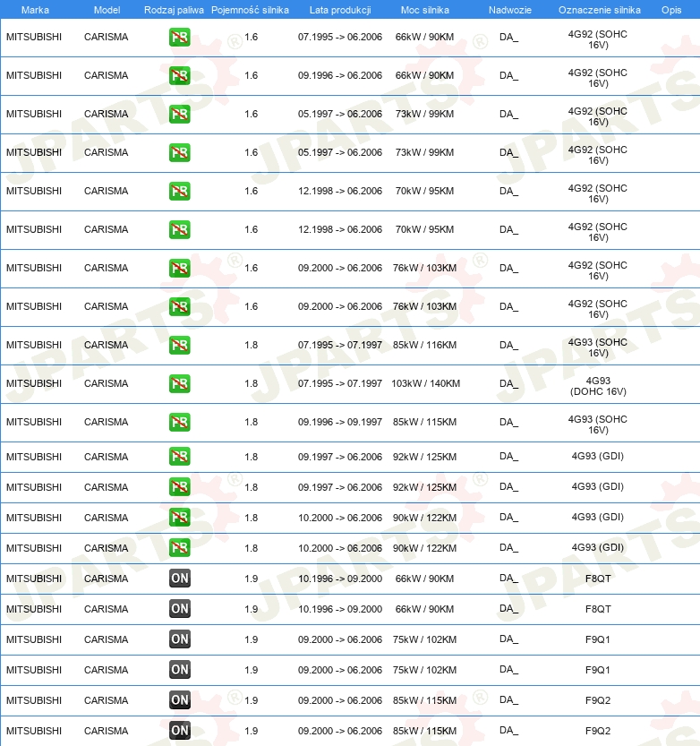Click MITSUBISHI in the 103kW / 140KM row
The height and width of the screenshot is (746, 700).
coord(34,384)
